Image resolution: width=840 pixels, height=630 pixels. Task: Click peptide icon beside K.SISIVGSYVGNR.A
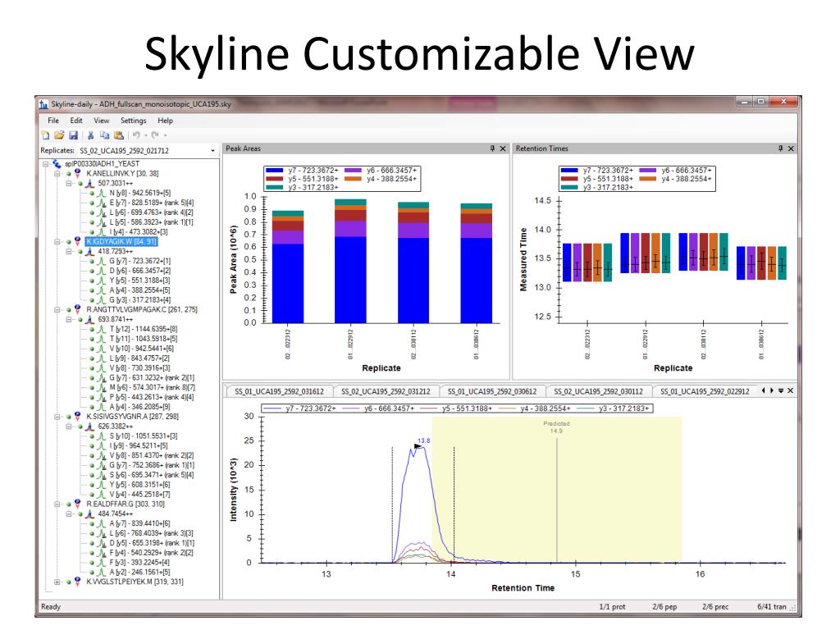tap(78, 416)
